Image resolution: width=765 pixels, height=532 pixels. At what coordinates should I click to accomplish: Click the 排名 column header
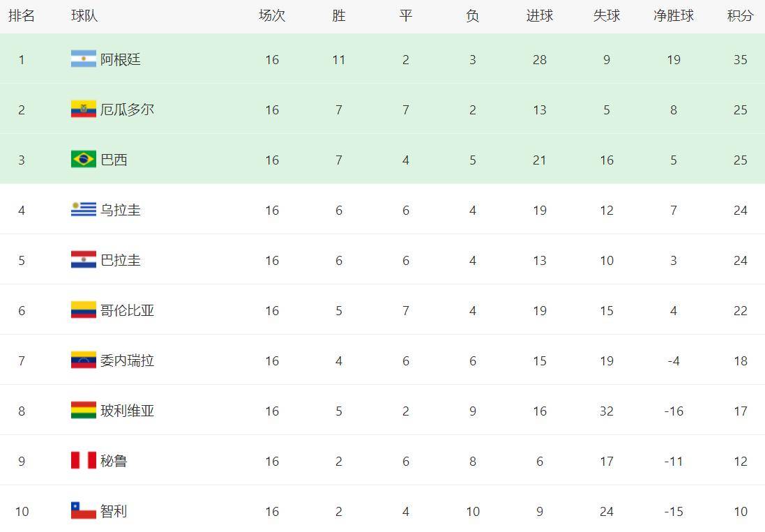pyautogui.click(x=22, y=15)
